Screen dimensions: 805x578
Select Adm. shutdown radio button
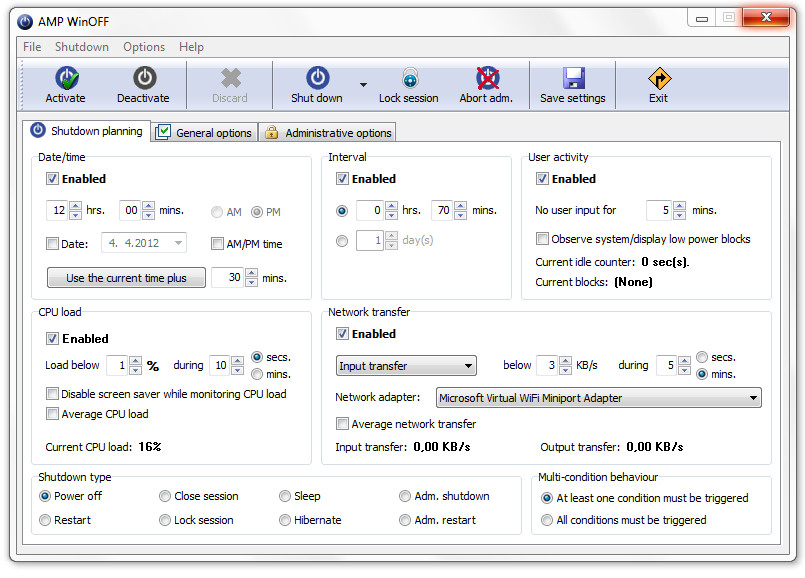pyautogui.click(x=405, y=496)
